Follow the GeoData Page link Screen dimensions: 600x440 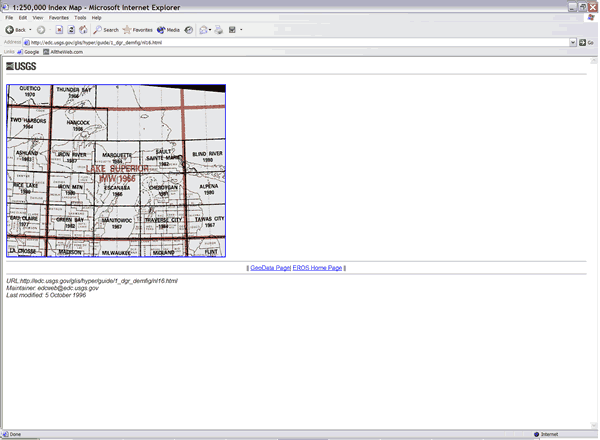(x=269, y=268)
